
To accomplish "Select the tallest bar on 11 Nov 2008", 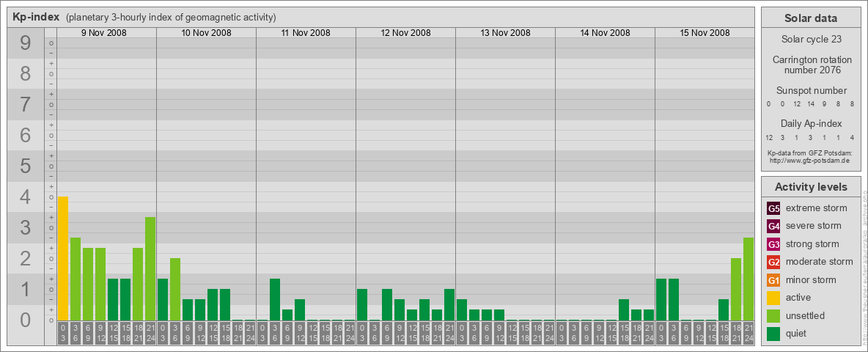I will click(275, 299).
